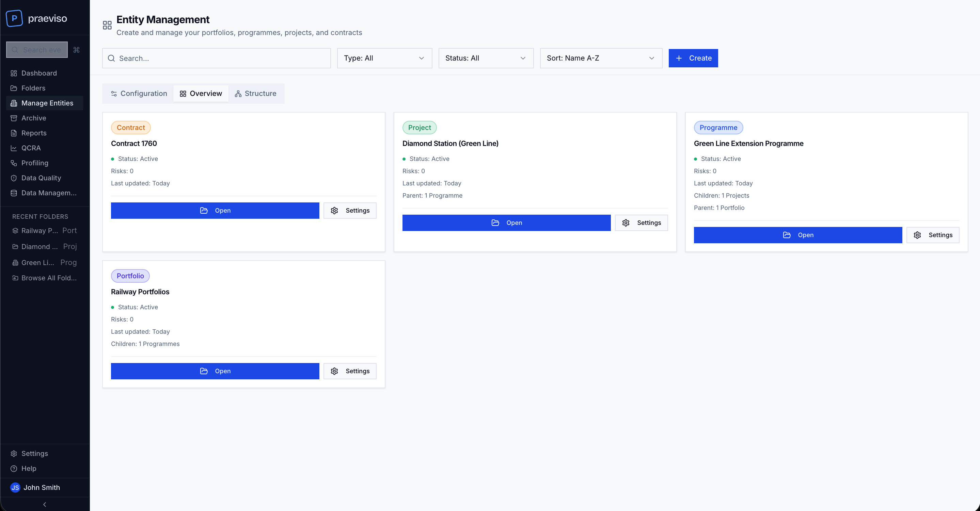Select the Structure tab
This screenshot has height=511, width=980.
[256, 93]
